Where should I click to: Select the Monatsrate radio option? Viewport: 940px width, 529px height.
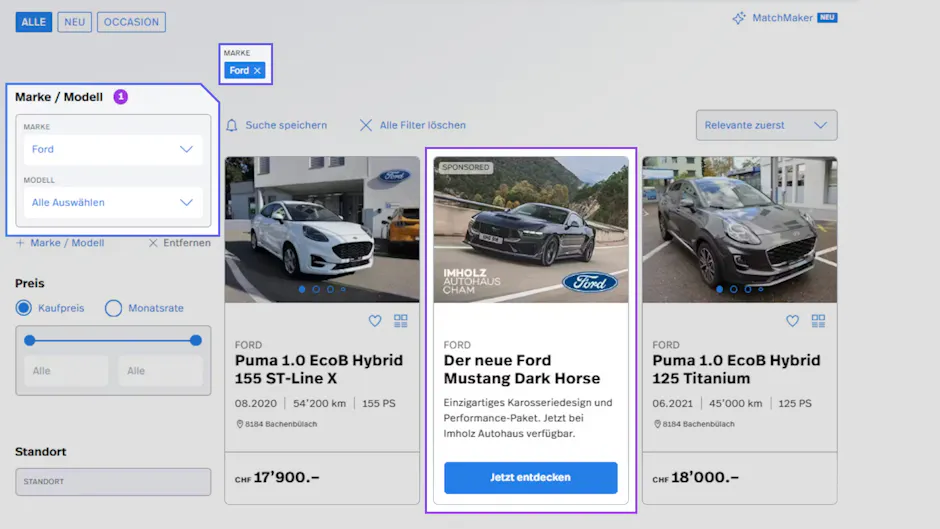[x=113, y=308]
